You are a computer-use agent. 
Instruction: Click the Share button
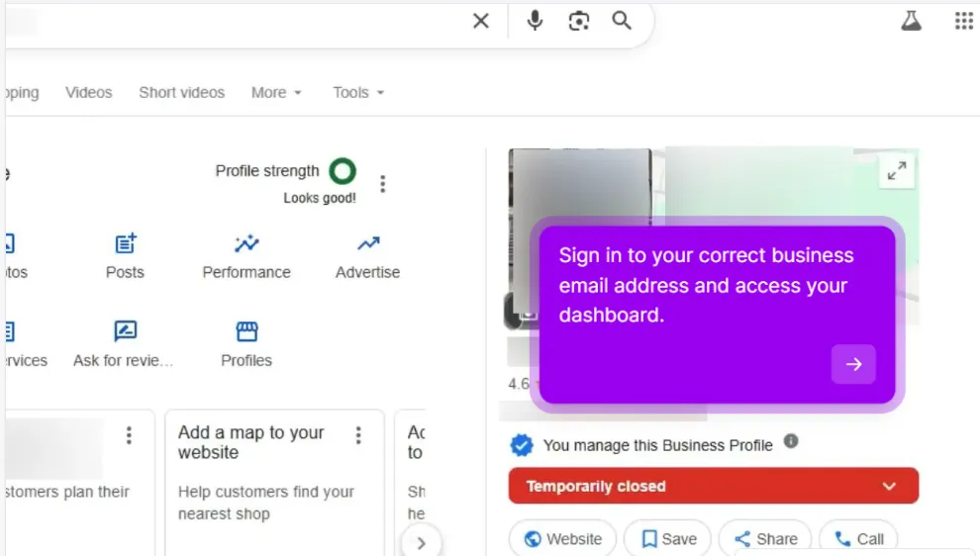tap(765, 538)
